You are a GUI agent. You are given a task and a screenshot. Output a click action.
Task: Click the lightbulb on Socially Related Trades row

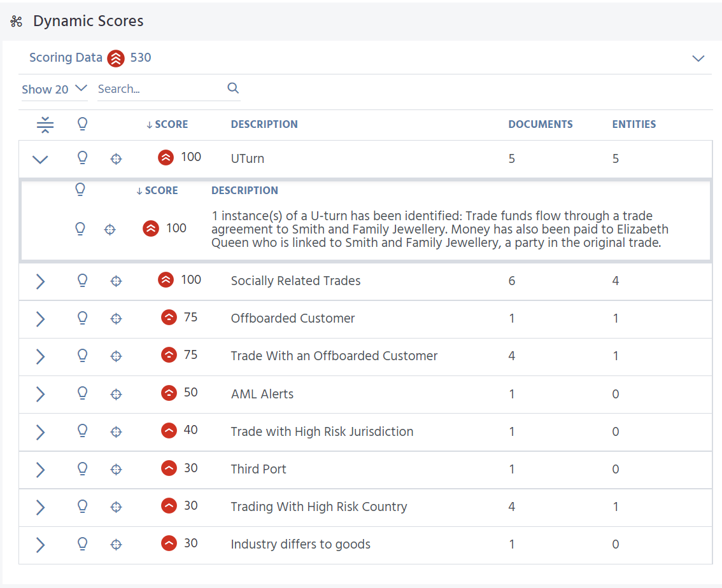coord(82,280)
